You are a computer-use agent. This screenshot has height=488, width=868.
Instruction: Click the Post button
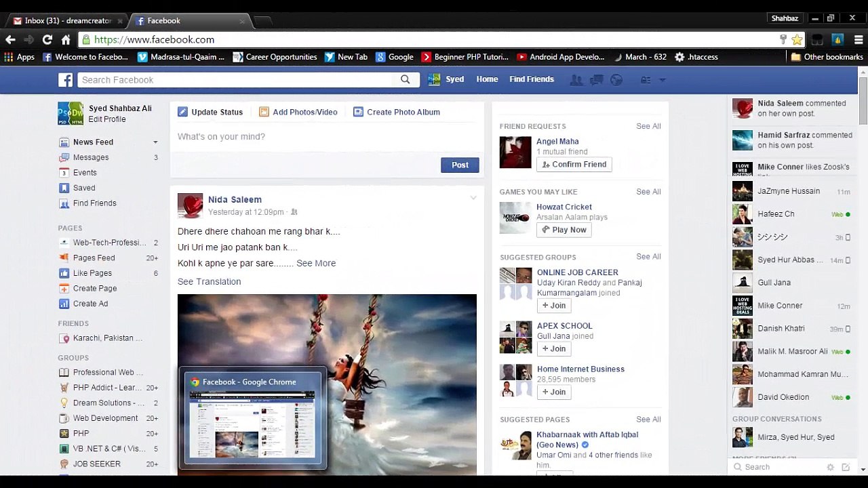460,165
